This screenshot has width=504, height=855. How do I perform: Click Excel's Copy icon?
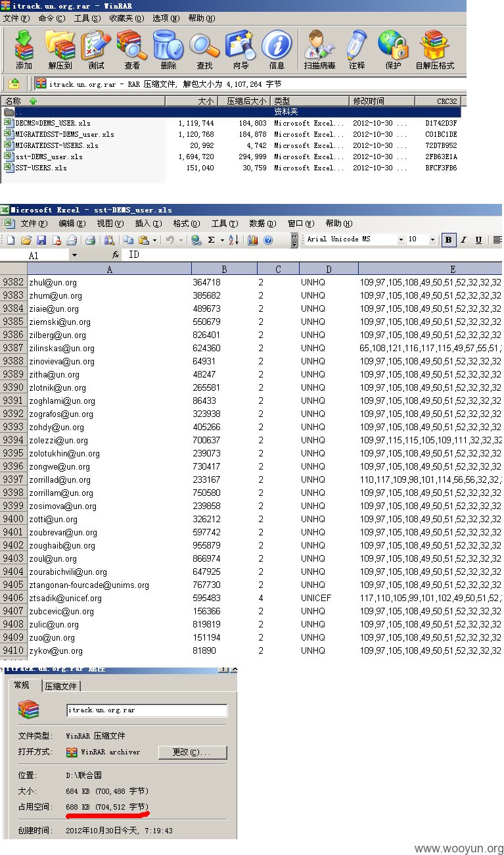129,240
